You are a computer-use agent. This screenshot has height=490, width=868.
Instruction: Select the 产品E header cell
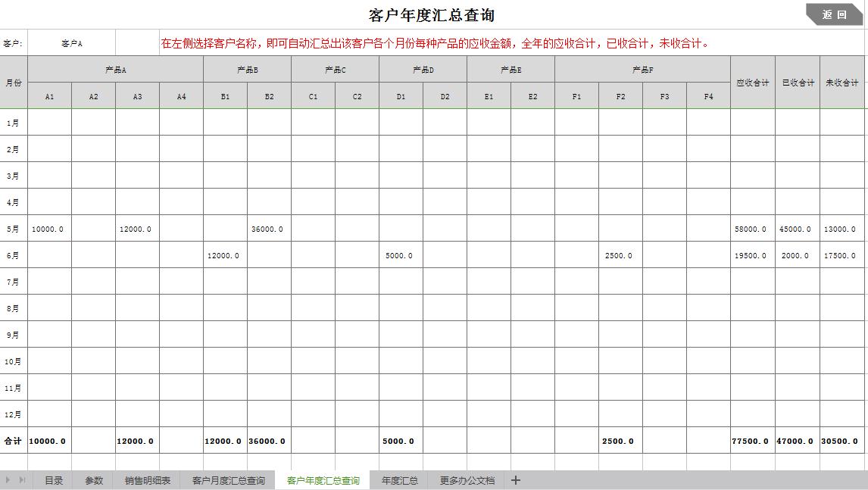511,70
